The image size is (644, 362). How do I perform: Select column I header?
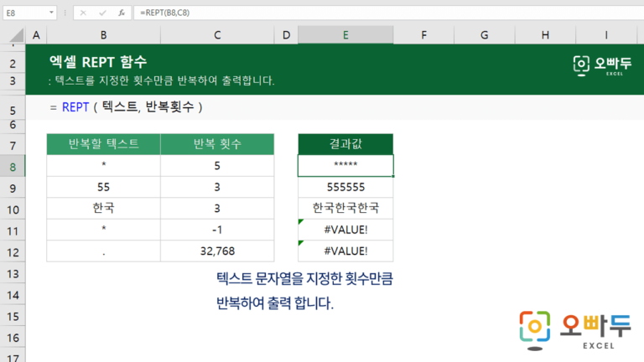(x=606, y=35)
